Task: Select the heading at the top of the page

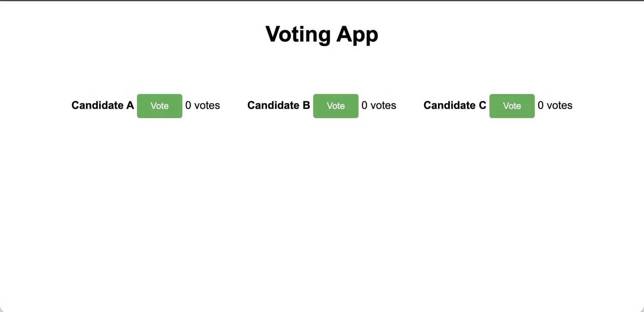Action: (x=322, y=34)
